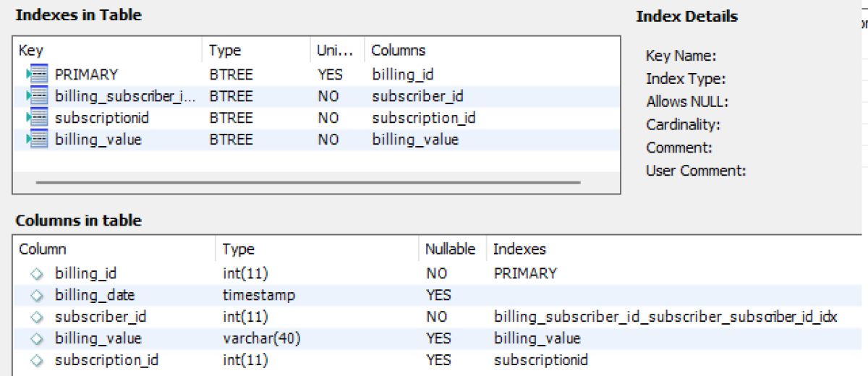The width and height of the screenshot is (868, 376).
Task: Click diamond icon beside billing_date column
Action: click(38, 295)
